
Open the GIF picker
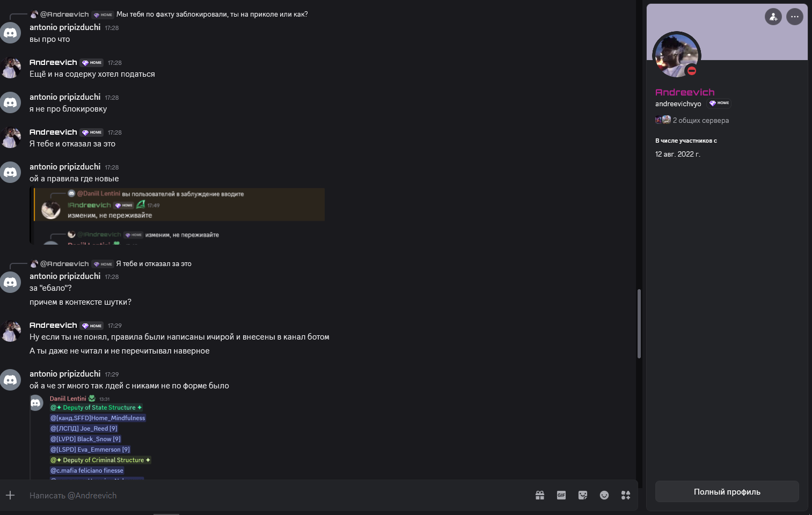[x=561, y=495]
